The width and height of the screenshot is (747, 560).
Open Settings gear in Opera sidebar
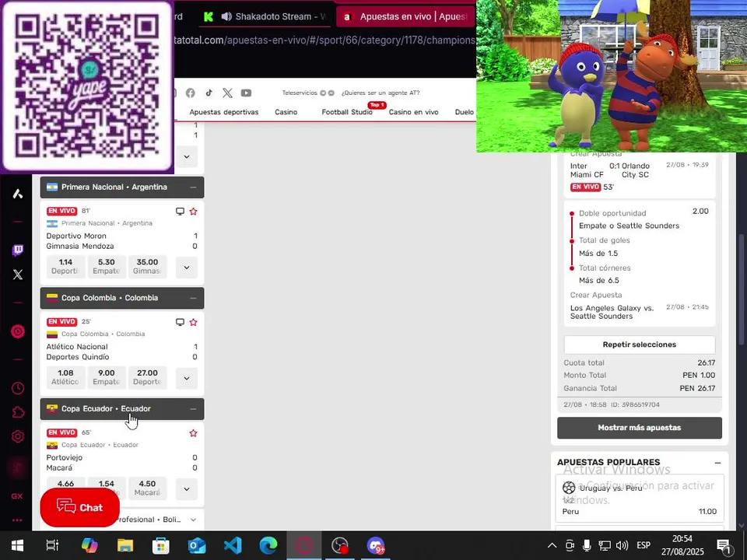(x=18, y=436)
